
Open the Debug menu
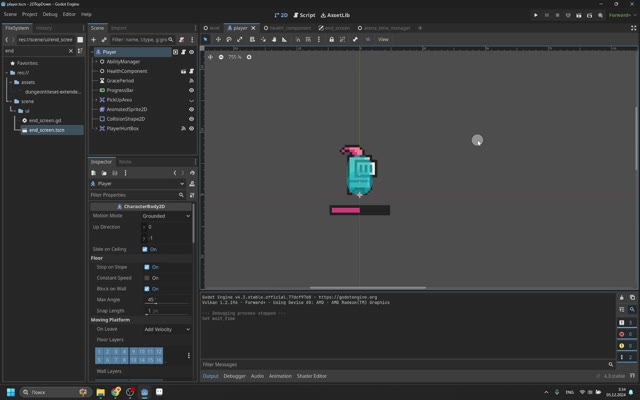(x=50, y=14)
